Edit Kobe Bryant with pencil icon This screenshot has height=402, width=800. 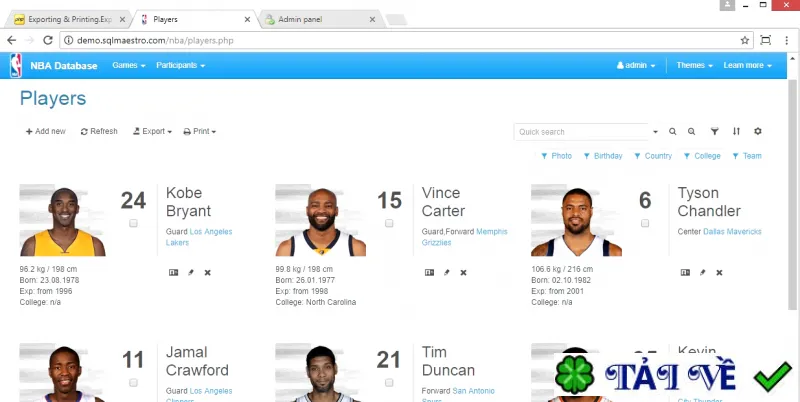(x=191, y=272)
